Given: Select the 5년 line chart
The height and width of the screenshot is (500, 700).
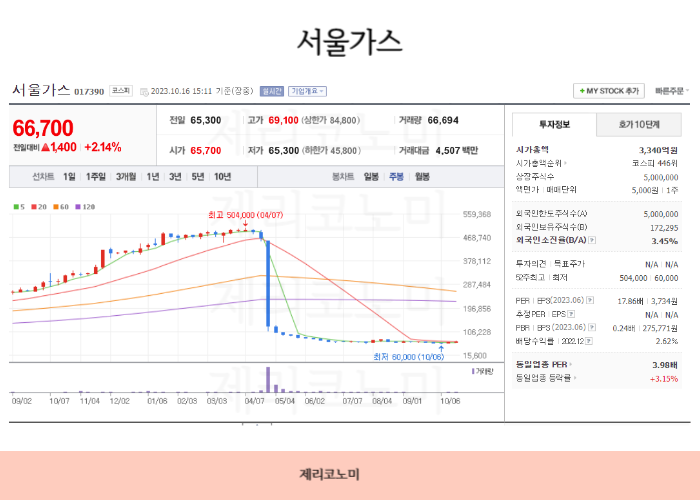Looking at the screenshot, I should coord(198,177).
